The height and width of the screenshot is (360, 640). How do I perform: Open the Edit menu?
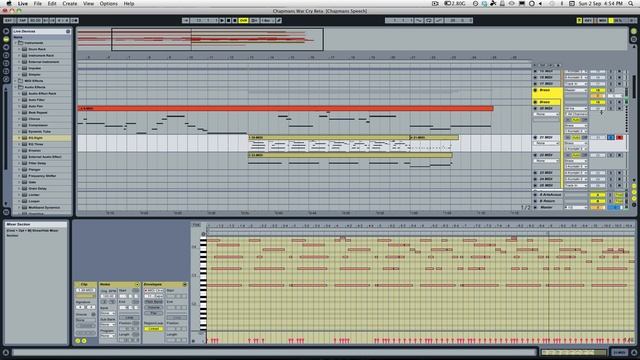tap(52, 3)
